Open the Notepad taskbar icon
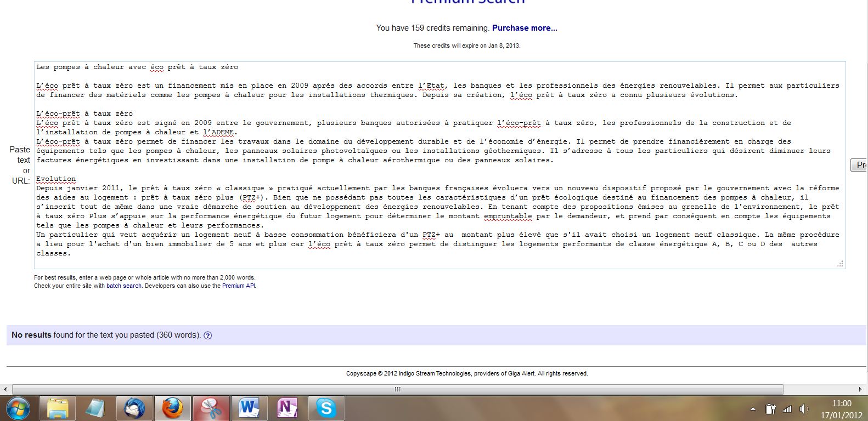The height and width of the screenshot is (421, 868). 95,408
